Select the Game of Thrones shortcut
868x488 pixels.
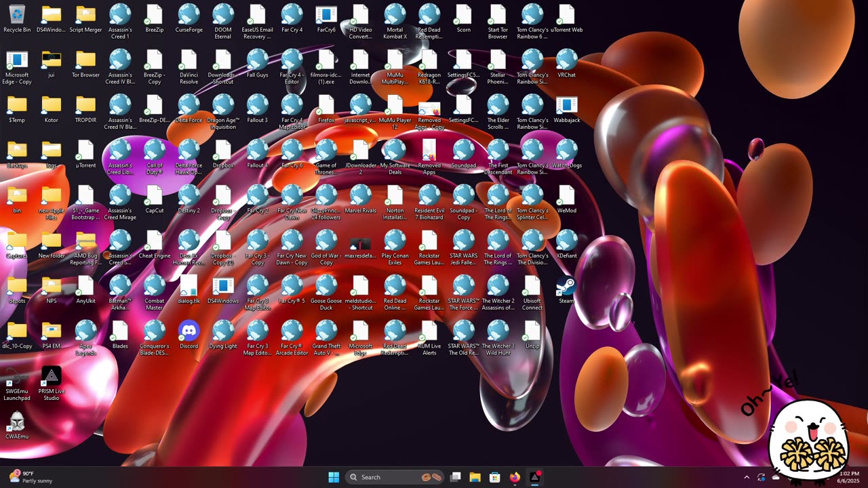[x=326, y=158]
